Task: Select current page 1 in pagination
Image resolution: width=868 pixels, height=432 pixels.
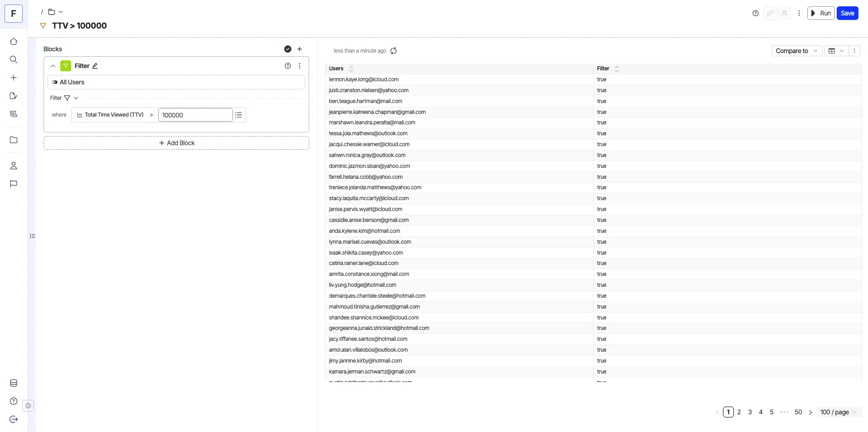Action: 728,412
